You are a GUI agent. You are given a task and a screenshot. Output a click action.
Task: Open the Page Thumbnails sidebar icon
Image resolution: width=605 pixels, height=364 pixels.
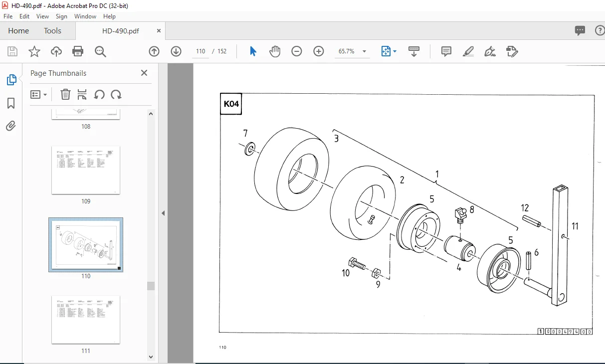(11, 80)
